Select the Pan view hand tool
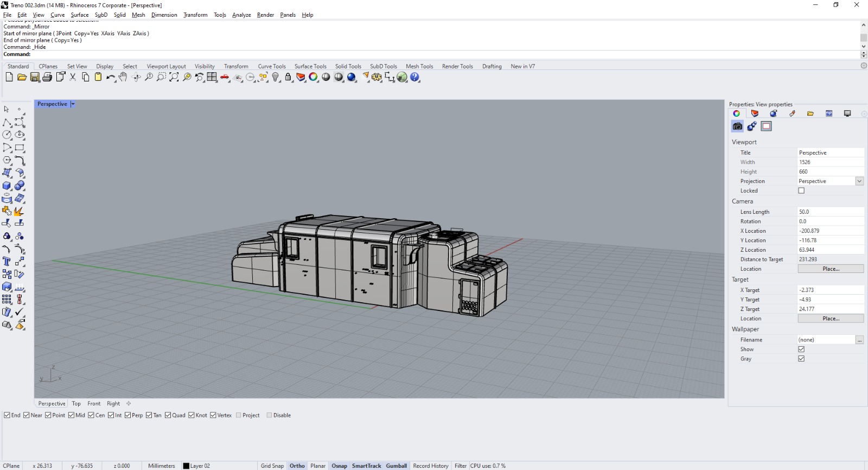 123,77
